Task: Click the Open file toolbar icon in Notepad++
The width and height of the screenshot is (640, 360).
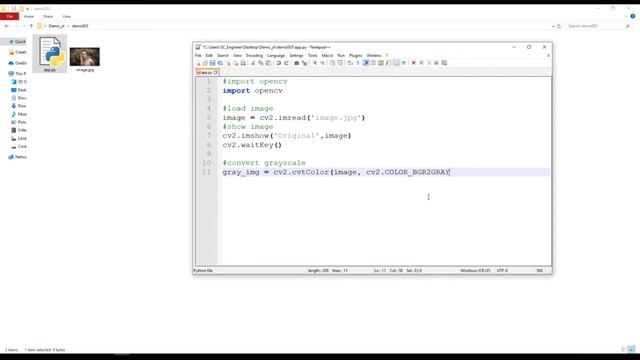Action: click(x=205, y=63)
